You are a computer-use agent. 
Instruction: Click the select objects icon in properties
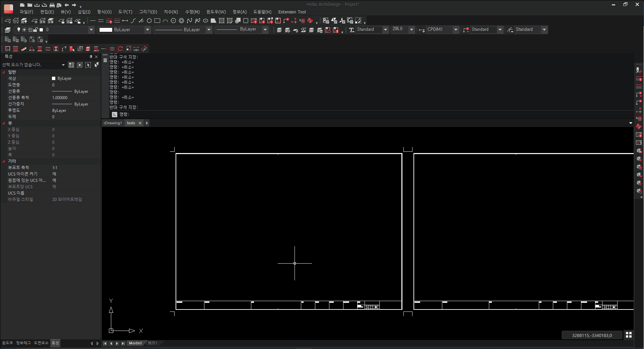point(88,65)
